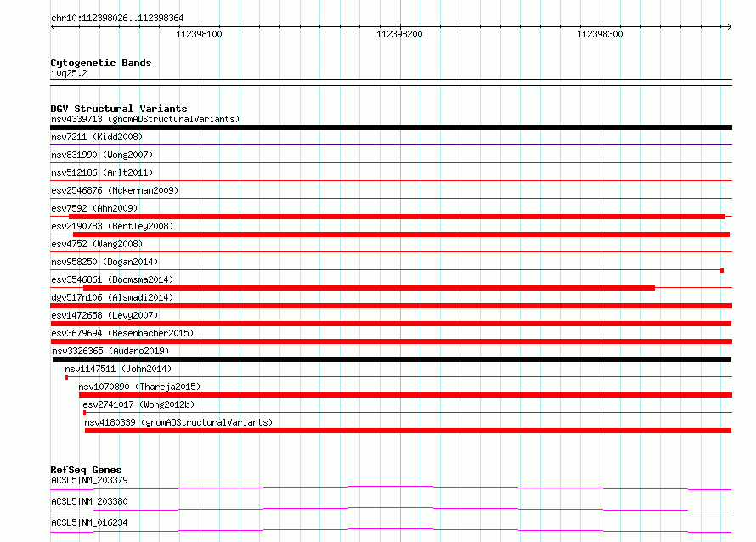This screenshot has width=756, height=542.
Task: Click the 10q25.2 band label
Action: pyautogui.click(x=69, y=73)
